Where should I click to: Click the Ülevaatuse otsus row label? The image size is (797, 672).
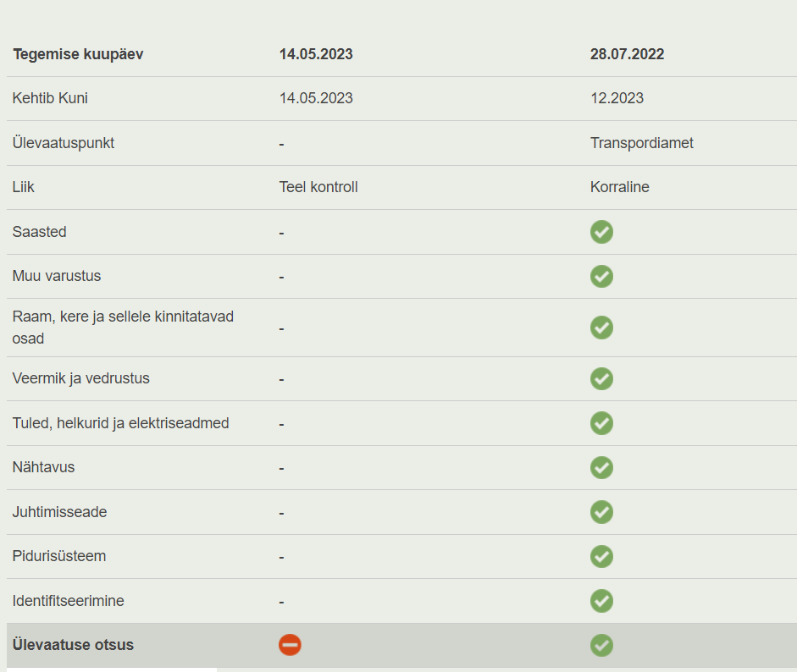click(73, 645)
